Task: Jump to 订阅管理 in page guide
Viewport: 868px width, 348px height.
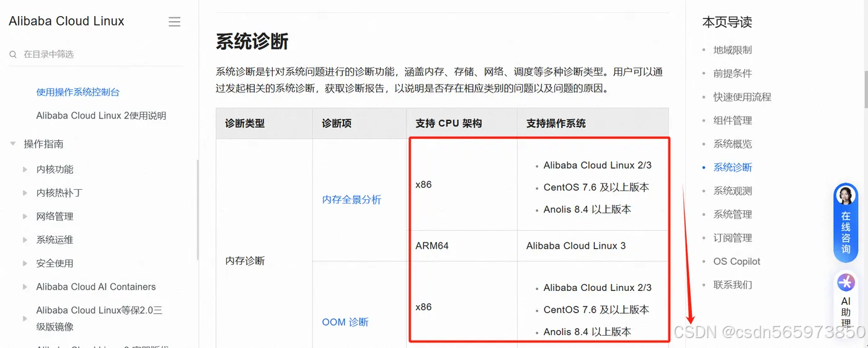Action: [732, 238]
